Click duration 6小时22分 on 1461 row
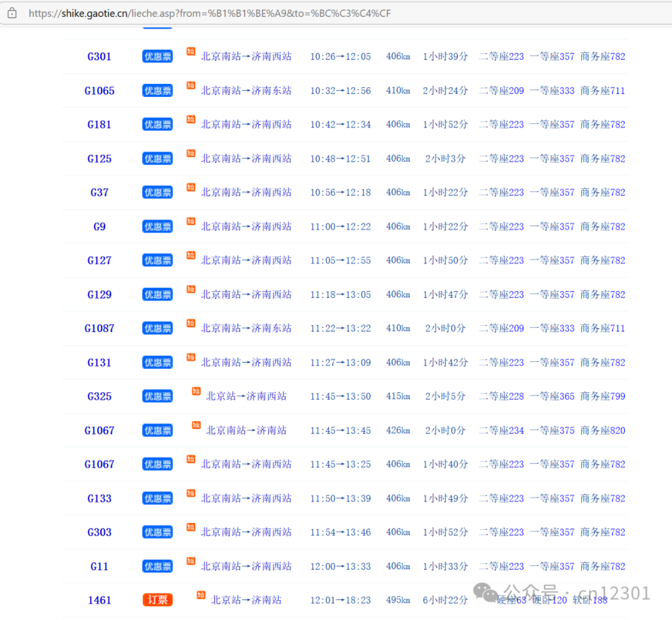The height and width of the screenshot is (620, 672). click(x=446, y=600)
